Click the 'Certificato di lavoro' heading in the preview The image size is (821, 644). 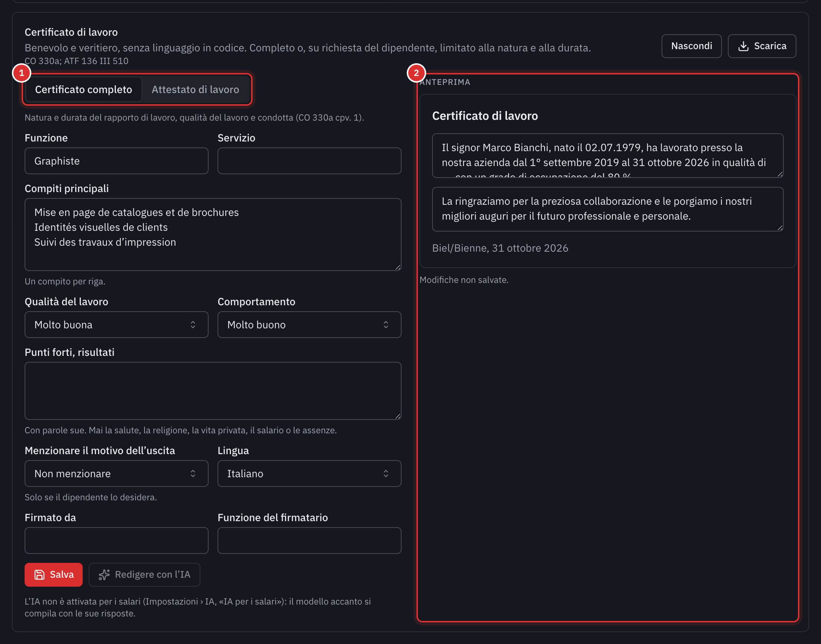click(x=485, y=116)
